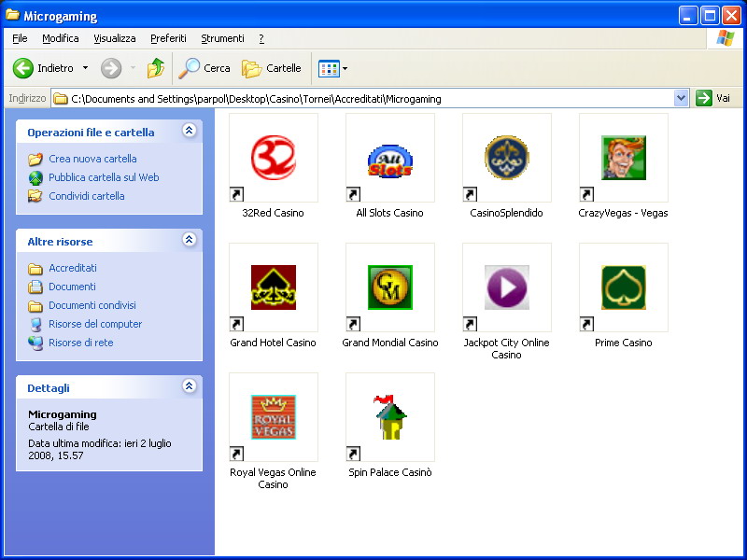
Task: Open the Visualizza menu
Action: [115, 38]
